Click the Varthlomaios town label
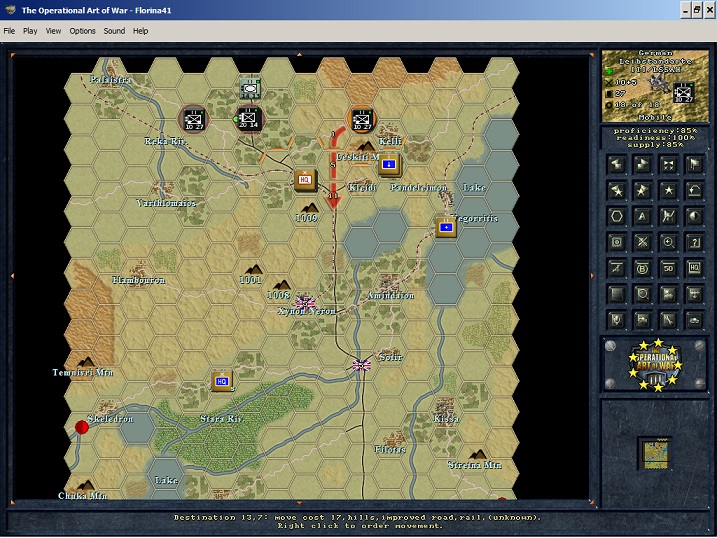 pyautogui.click(x=166, y=202)
